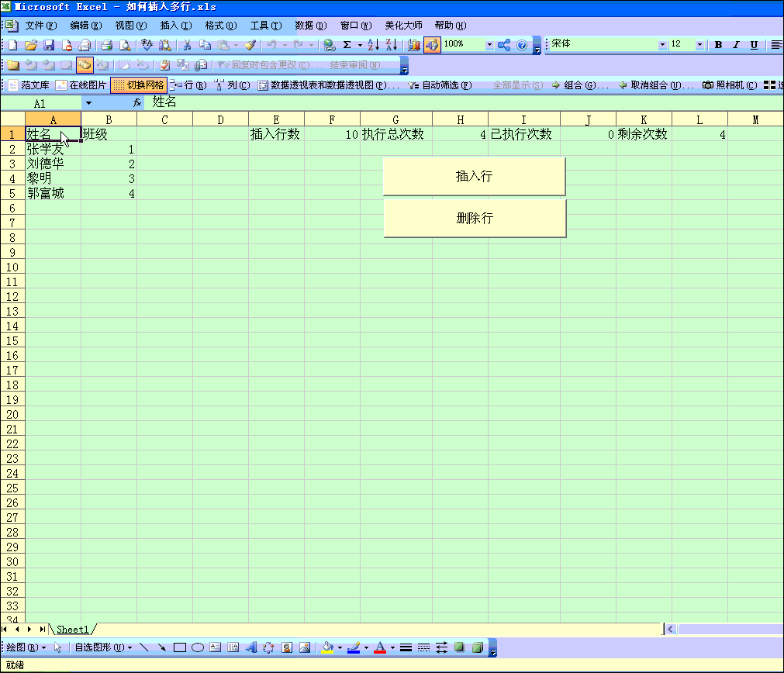This screenshot has width=784, height=673.
Task: Click the AutoSum sigma icon
Action: click(x=347, y=45)
